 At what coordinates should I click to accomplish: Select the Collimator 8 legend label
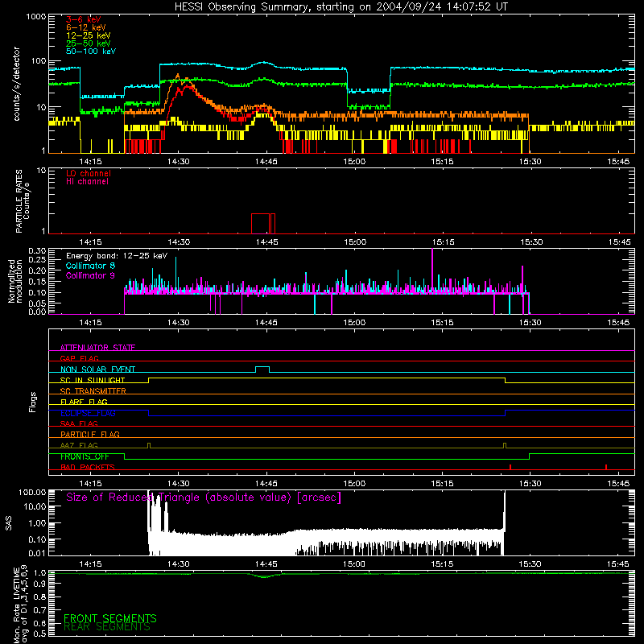coord(90,266)
